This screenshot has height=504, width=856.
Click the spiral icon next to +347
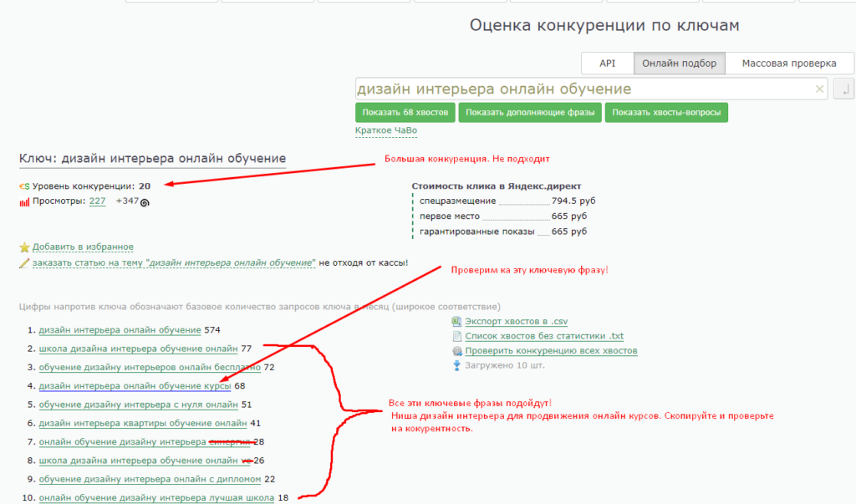pos(145,202)
